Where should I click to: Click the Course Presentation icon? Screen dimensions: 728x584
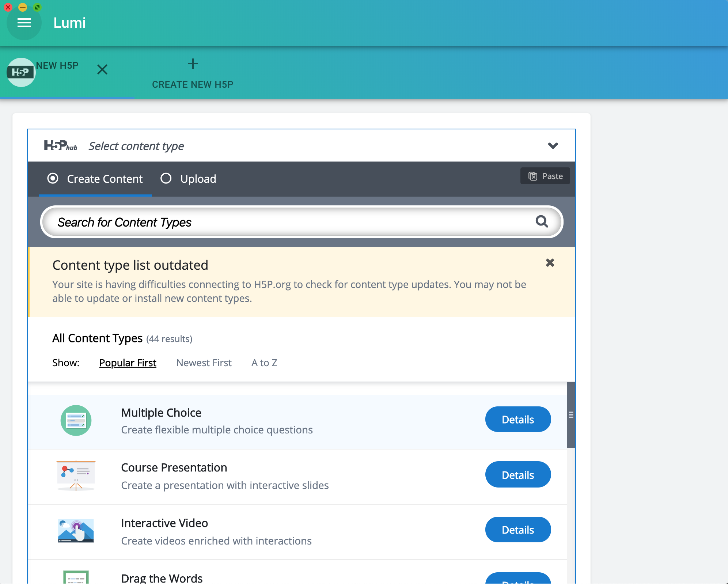(76, 475)
